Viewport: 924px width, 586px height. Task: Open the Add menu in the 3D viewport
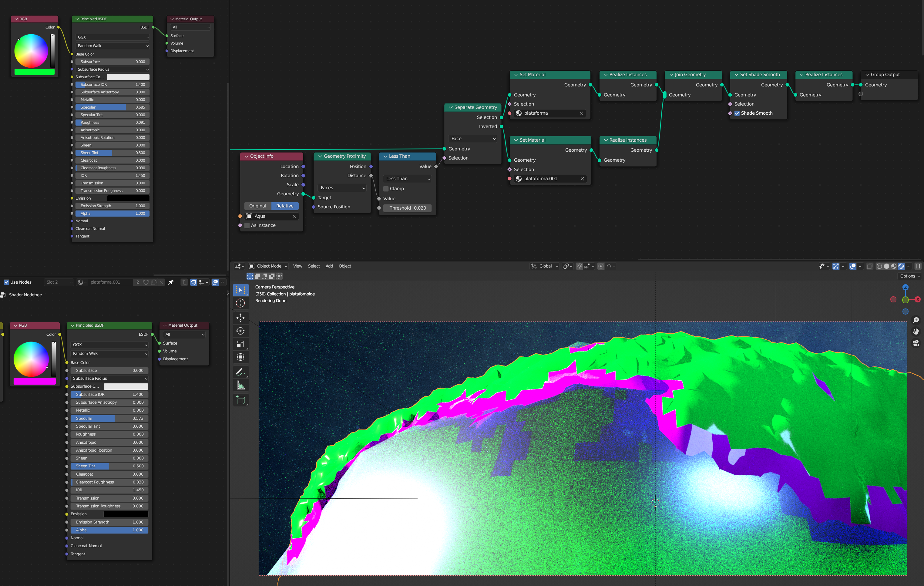(x=329, y=266)
